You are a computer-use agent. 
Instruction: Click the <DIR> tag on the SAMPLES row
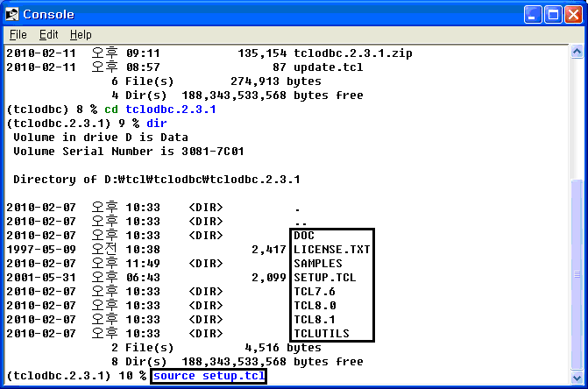(x=206, y=264)
